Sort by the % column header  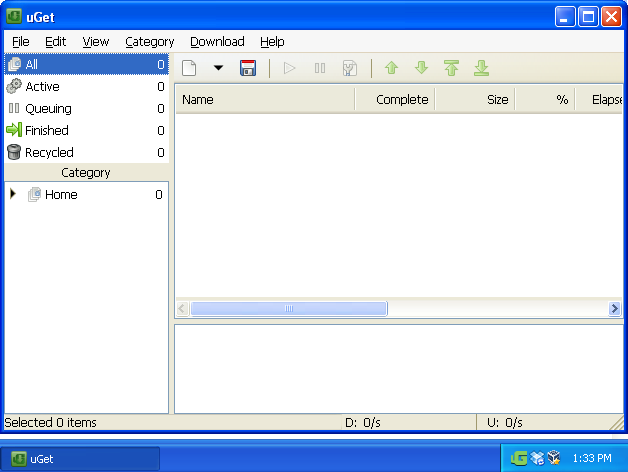click(x=545, y=99)
